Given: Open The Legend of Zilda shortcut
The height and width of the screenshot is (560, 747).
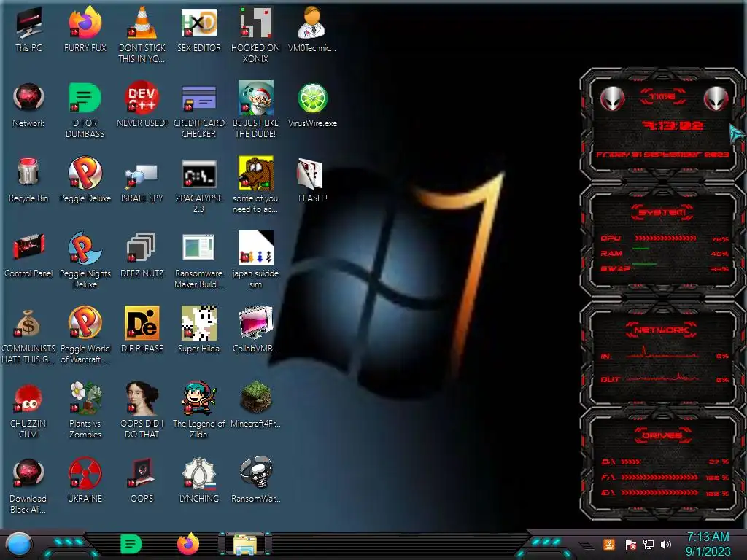Looking at the screenshot, I should tap(198, 411).
